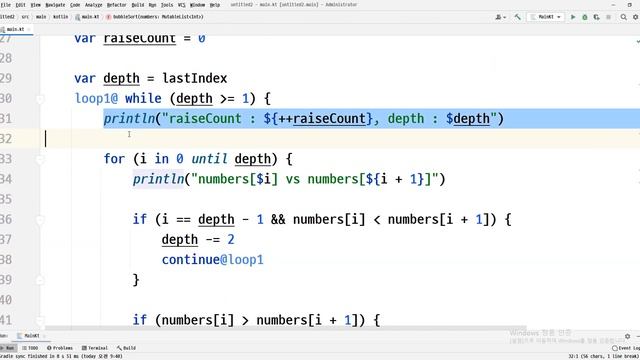Image resolution: width=640 pixels, height=360 pixels.
Task: Click the 'println' call on line 34
Action: [x=158, y=179]
